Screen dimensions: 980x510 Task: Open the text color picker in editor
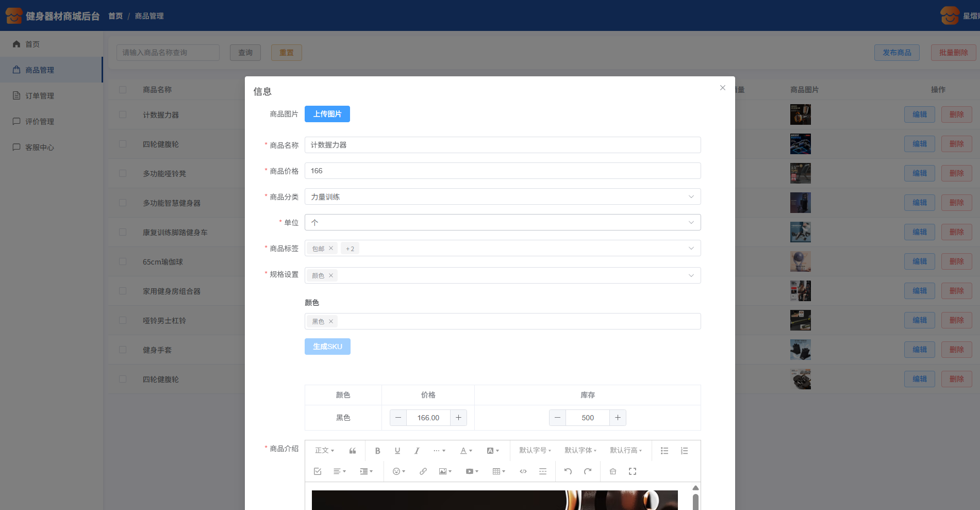pos(466,451)
